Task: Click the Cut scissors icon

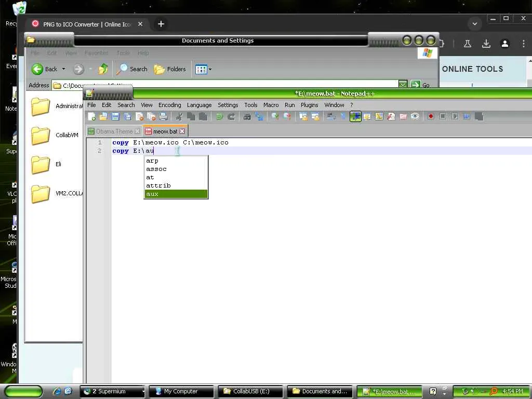Action: point(179,117)
